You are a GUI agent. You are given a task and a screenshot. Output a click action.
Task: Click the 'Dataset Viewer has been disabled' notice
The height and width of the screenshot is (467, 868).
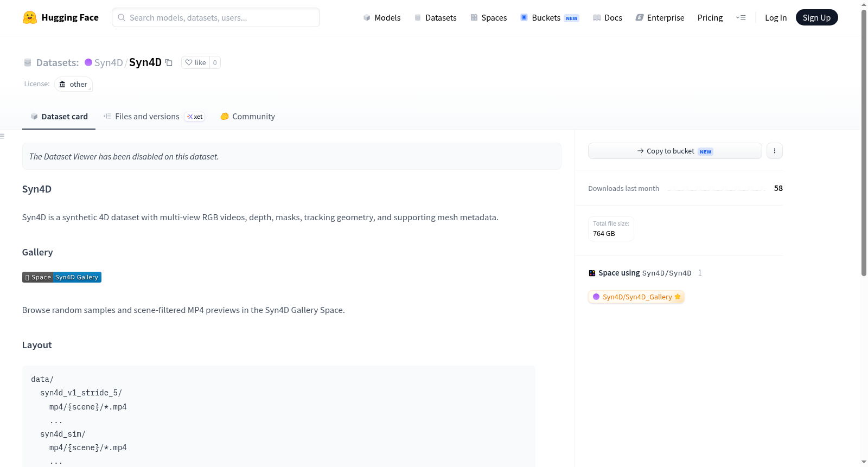(292, 156)
